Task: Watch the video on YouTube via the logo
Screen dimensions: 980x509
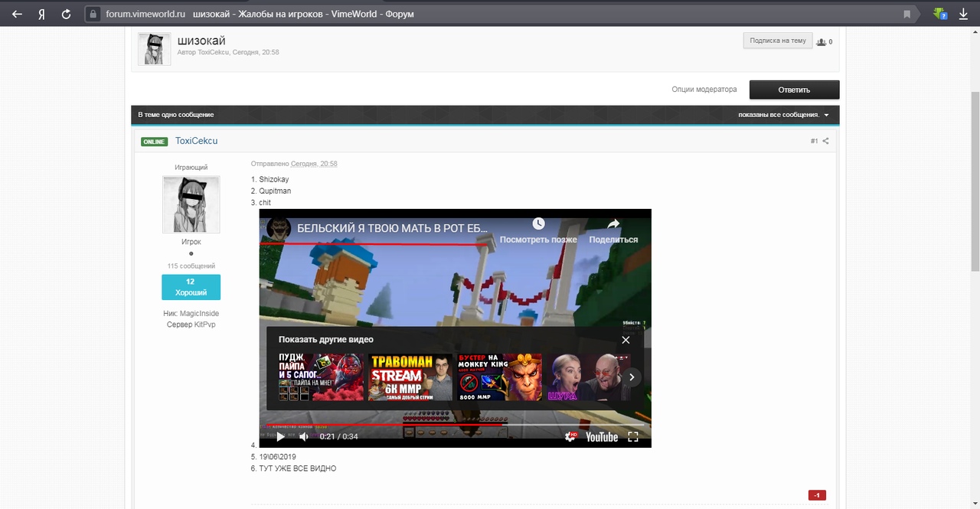Action: 602,437
